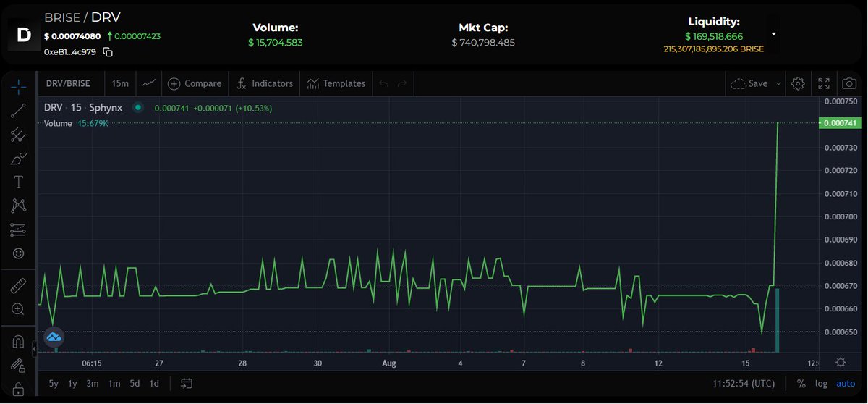Click the DRV token logo
The image size is (868, 404).
[x=24, y=34]
